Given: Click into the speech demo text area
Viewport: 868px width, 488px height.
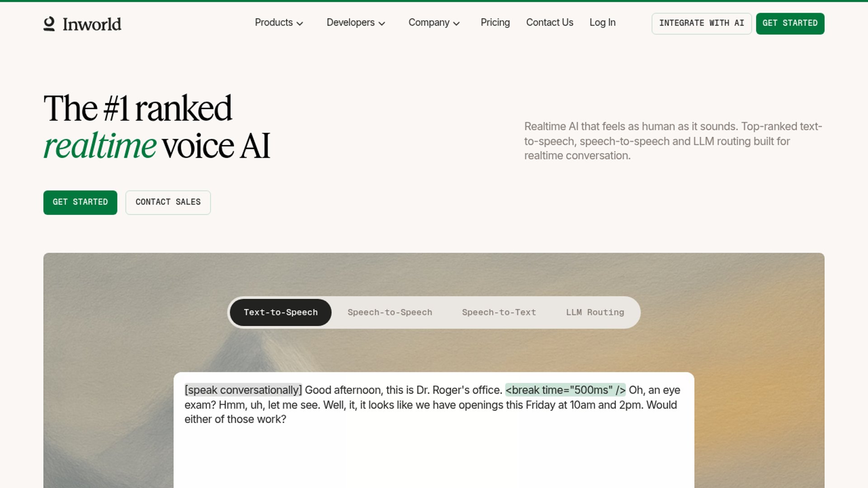Looking at the screenshot, I should (x=434, y=430).
